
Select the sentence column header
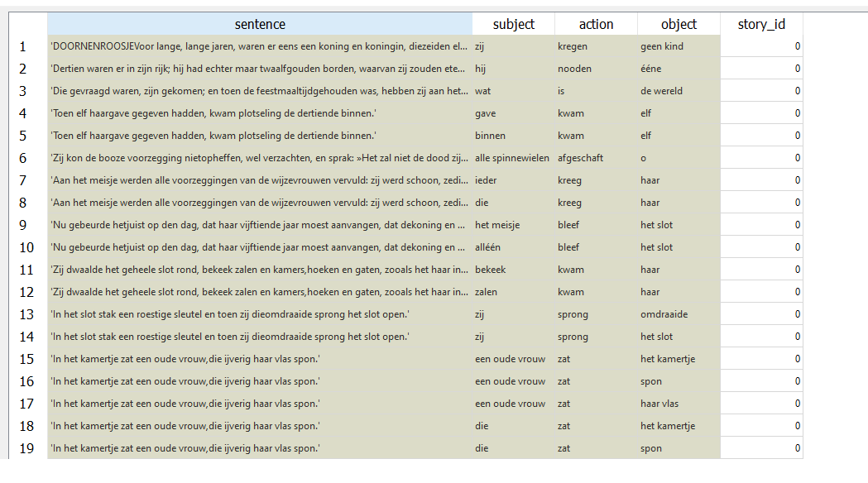coord(260,24)
